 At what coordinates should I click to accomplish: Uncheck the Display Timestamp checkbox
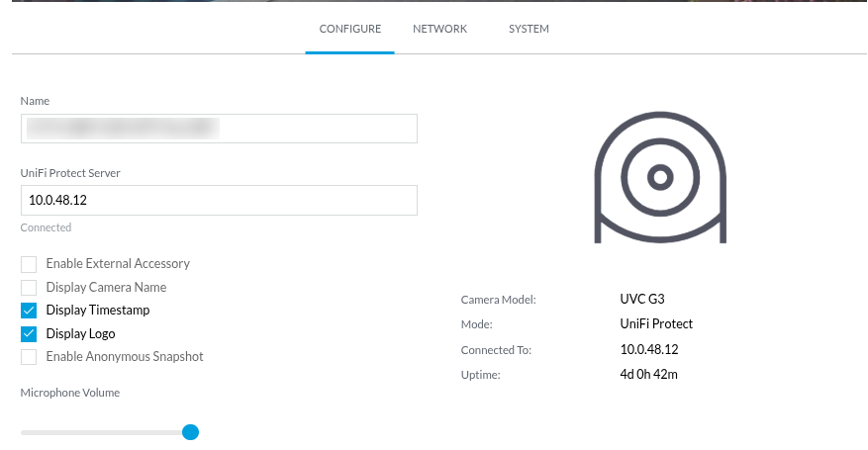pos(29,311)
